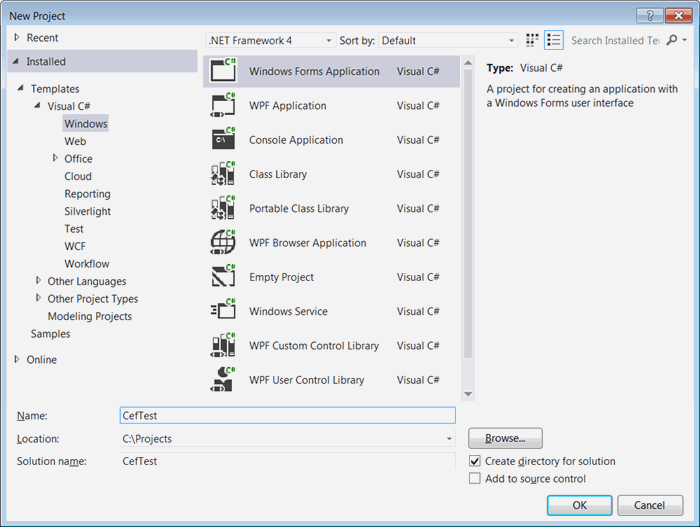Select Windows category in tree
Viewport: 700px width, 527px height.
click(86, 124)
